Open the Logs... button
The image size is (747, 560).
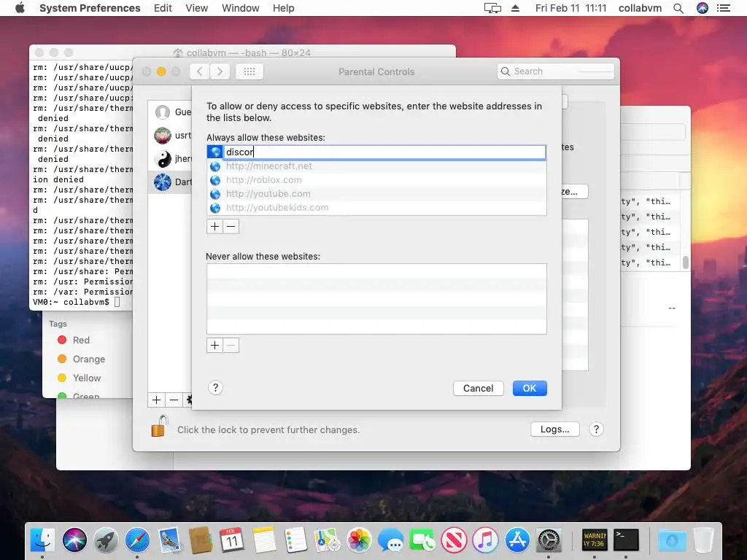(x=554, y=429)
